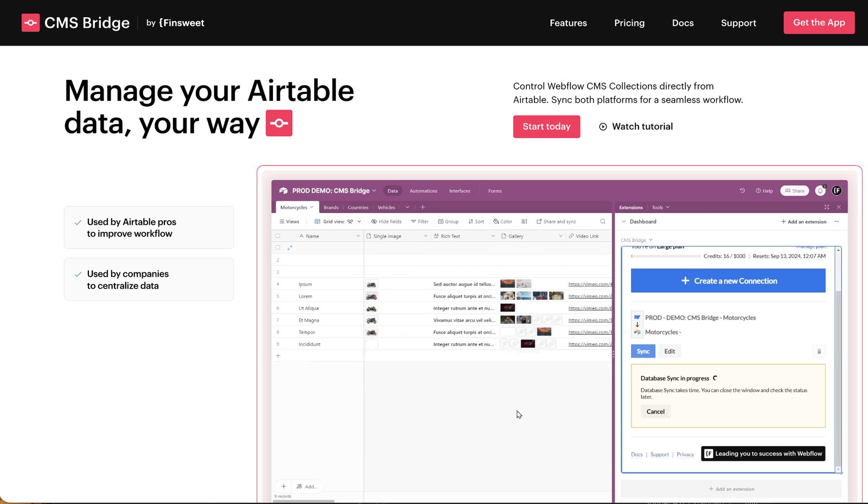Expand the Grid view options chevron
This screenshot has width=868, height=504.
[x=359, y=221]
